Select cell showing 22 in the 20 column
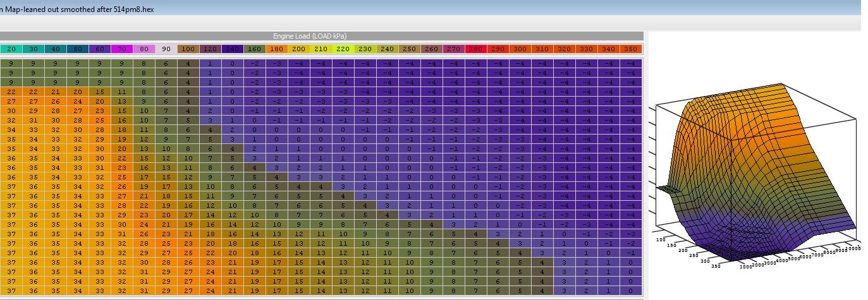This screenshot has height=300, width=868. (x=11, y=92)
